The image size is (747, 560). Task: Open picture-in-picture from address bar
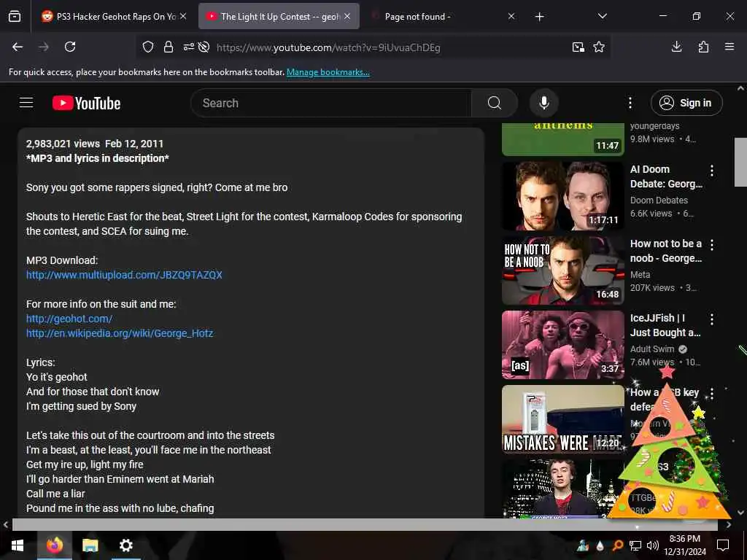click(578, 47)
